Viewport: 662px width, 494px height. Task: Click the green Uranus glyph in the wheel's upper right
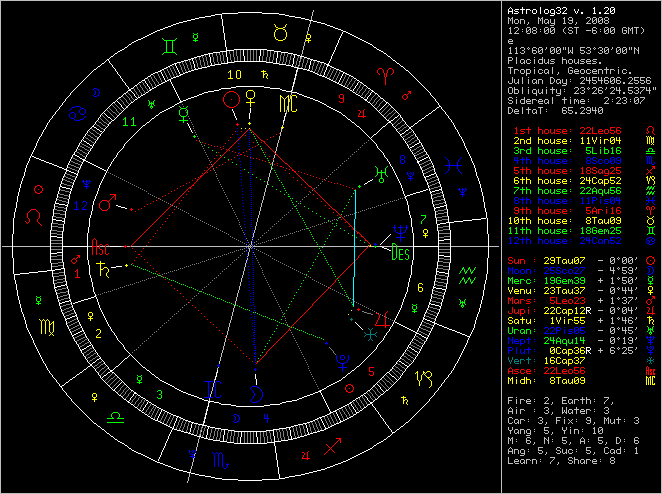tap(380, 172)
